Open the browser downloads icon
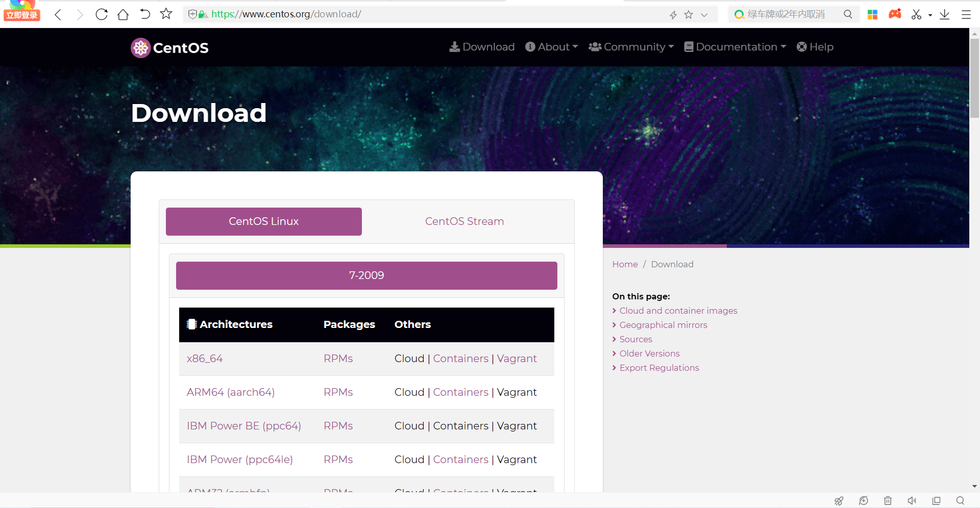 tap(944, 14)
